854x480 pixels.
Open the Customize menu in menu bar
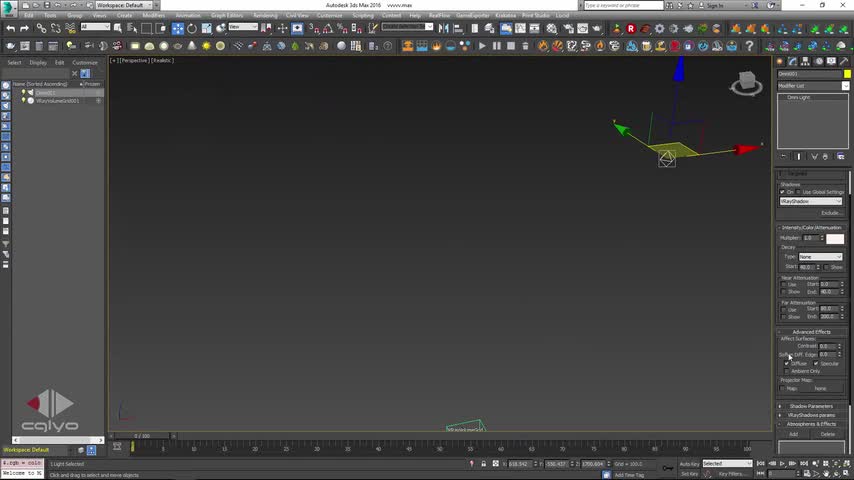(x=330, y=15)
